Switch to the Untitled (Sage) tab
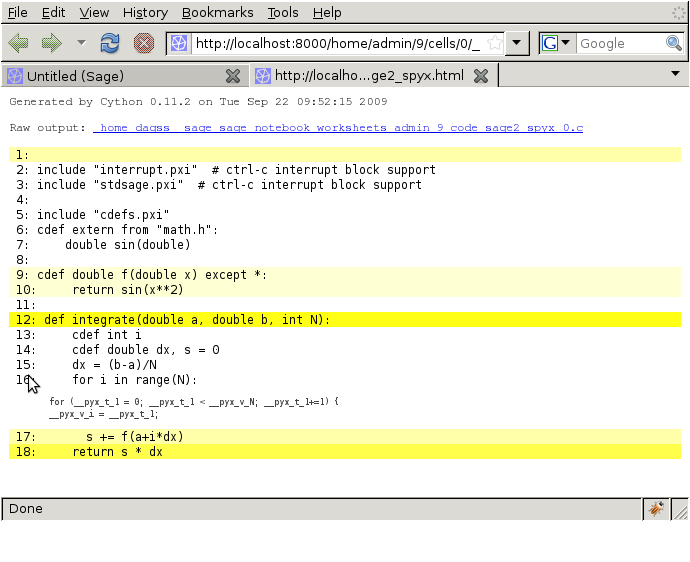Image resolution: width=690 pixels, height=562 pixels. pos(112,76)
